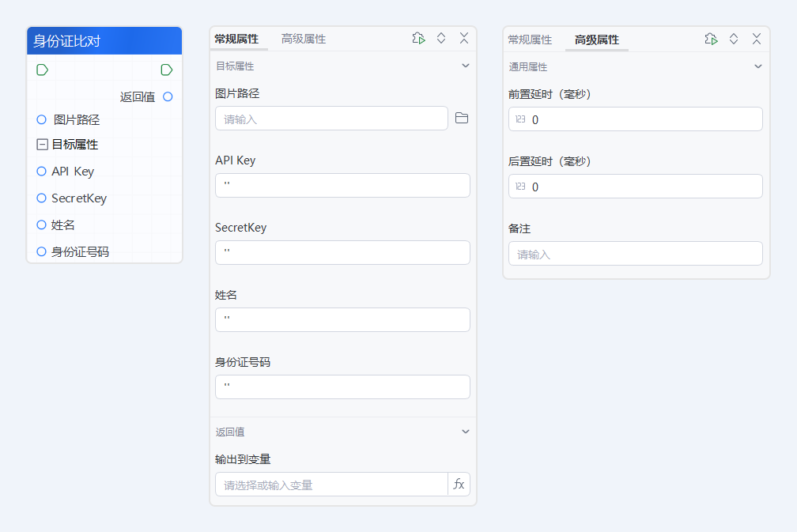797x532 pixels.
Task: Click the fx expression icon next to 输出到变量
Action: [x=459, y=483]
